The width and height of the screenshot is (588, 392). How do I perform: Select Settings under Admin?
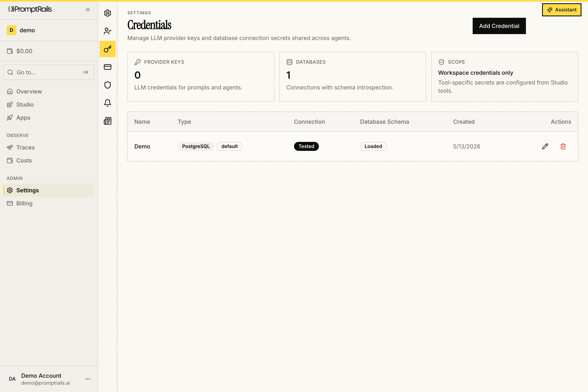(x=49, y=190)
